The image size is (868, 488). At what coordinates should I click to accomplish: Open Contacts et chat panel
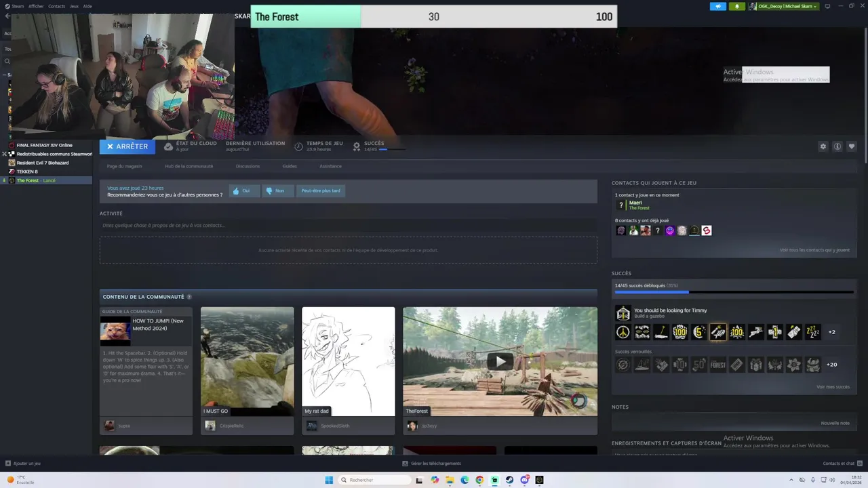pos(842,464)
